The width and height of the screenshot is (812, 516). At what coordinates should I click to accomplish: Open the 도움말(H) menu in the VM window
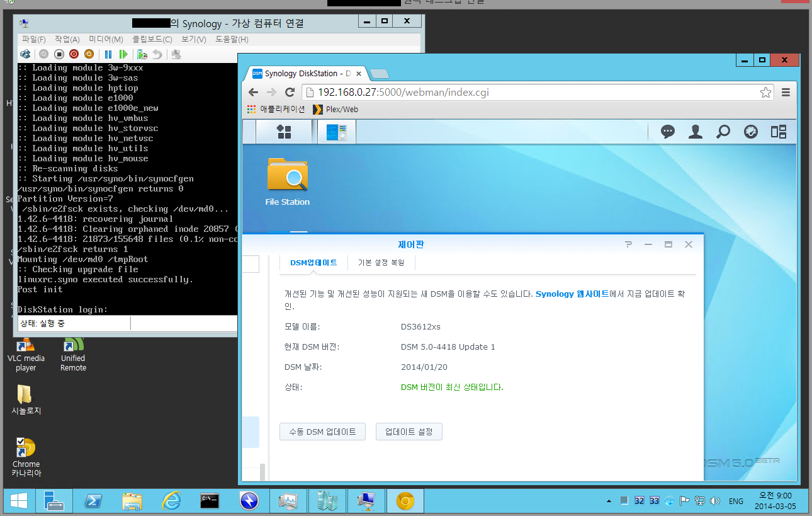tap(232, 40)
